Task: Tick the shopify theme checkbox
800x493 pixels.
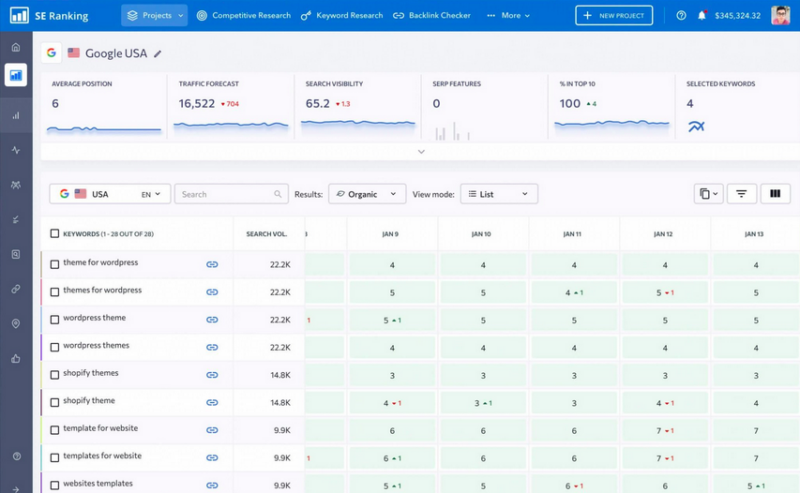Action: pyautogui.click(x=55, y=403)
